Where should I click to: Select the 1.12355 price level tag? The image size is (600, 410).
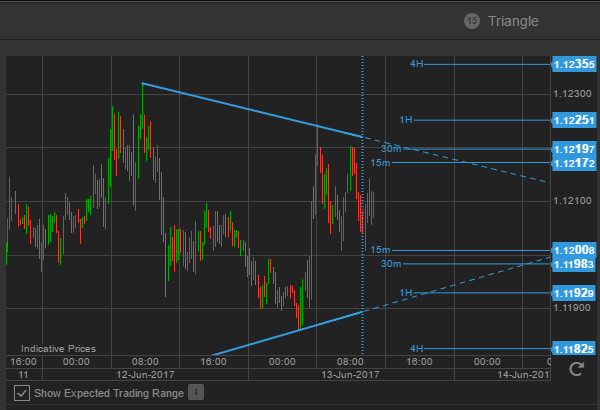click(x=573, y=65)
